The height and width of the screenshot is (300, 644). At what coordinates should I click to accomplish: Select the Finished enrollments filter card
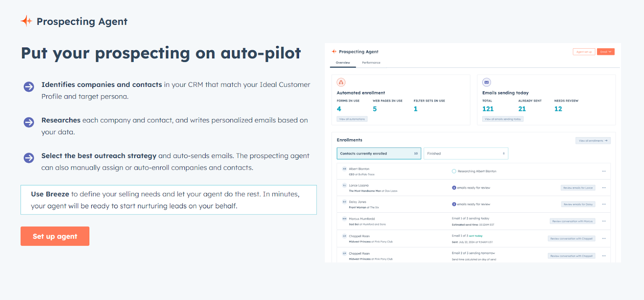[465, 153]
